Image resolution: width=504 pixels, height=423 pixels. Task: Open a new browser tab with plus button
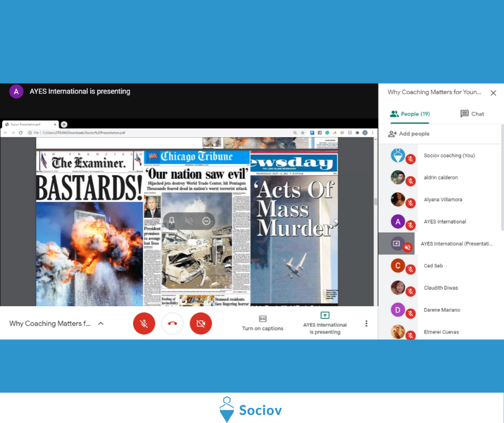(64, 124)
